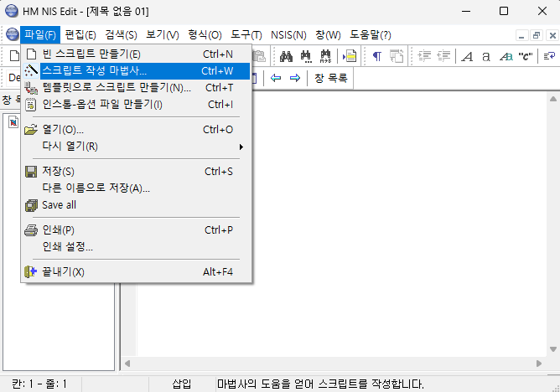This screenshot has width=560, height=392.
Task: Click the 창 목록 button
Action: [x=330, y=78]
